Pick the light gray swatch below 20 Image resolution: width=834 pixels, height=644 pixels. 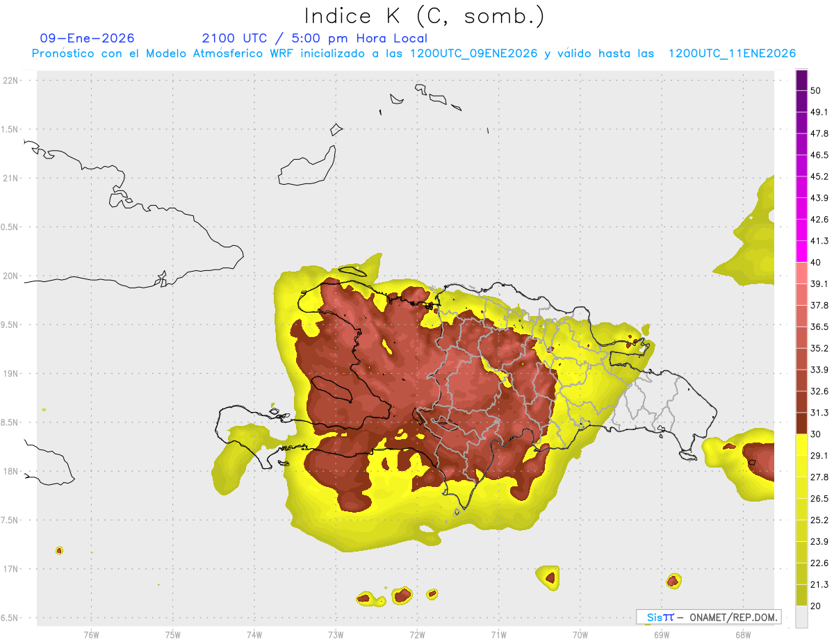801,616
